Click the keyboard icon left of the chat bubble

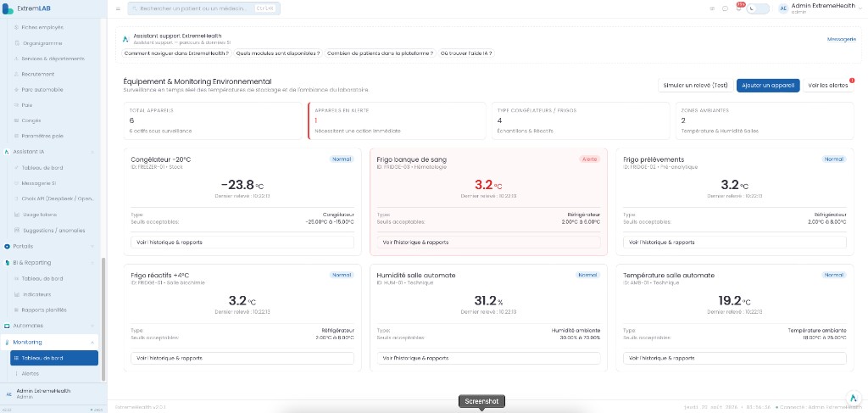pos(712,8)
